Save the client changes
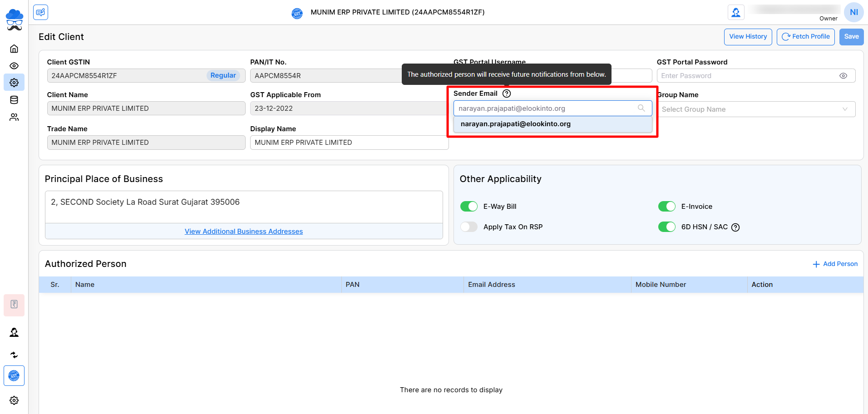This screenshot has height=414, width=868. [851, 37]
